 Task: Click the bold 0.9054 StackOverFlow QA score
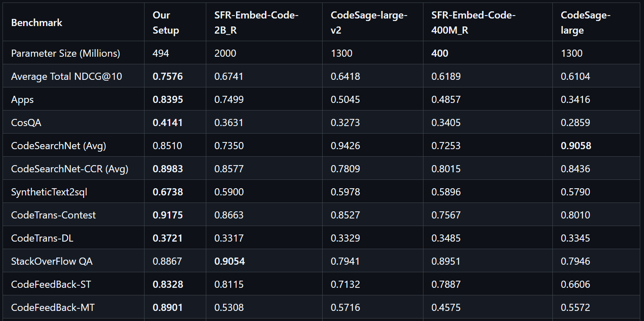pos(229,261)
